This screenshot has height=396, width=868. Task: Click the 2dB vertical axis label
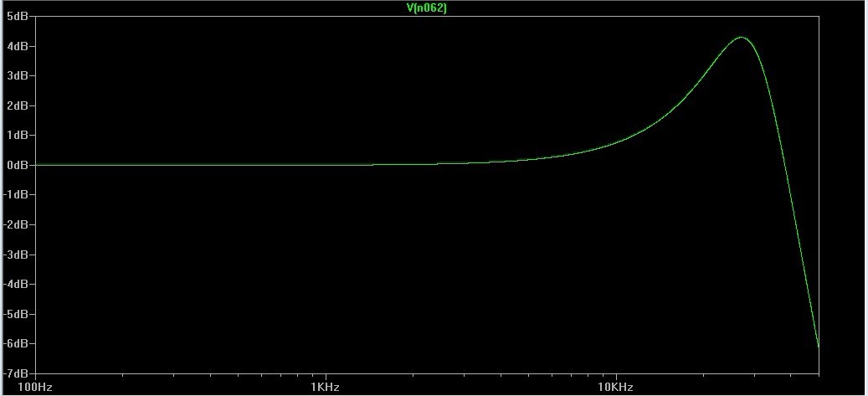click(17, 105)
